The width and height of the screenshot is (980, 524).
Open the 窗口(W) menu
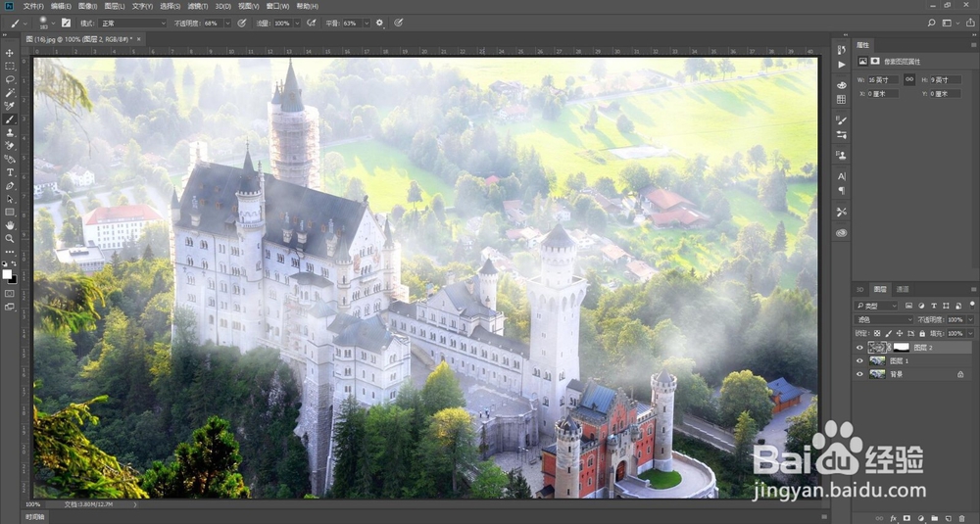click(277, 6)
